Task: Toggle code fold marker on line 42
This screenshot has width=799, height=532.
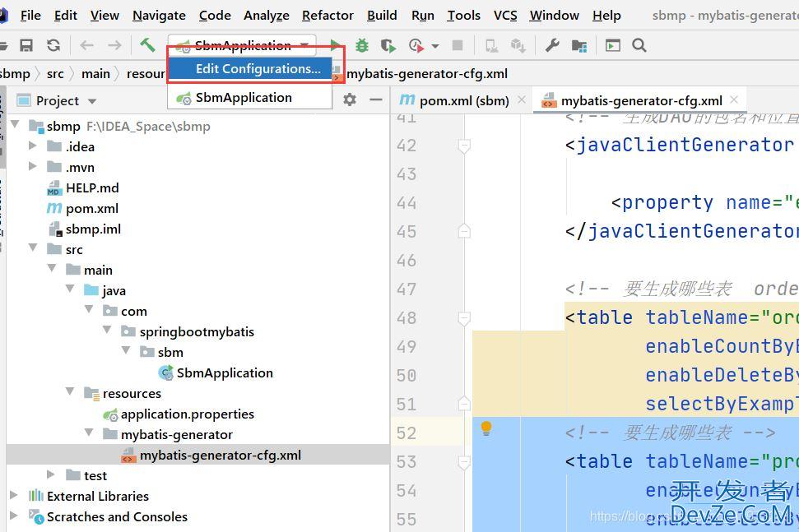Action: click(464, 146)
